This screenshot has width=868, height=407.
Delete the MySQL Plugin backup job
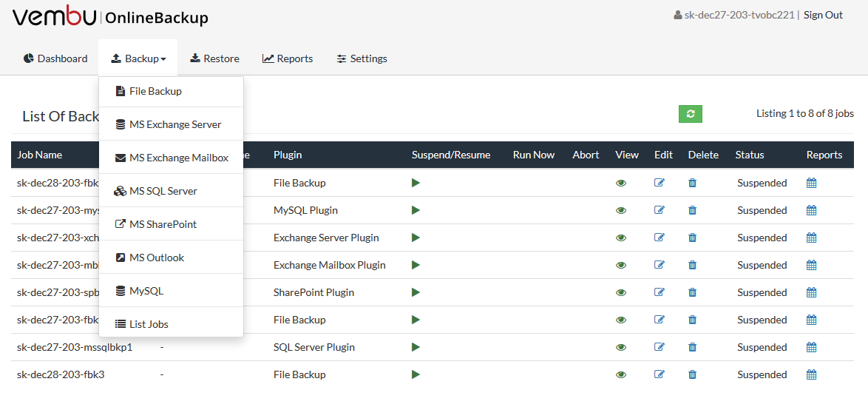pyautogui.click(x=692, y=210)
